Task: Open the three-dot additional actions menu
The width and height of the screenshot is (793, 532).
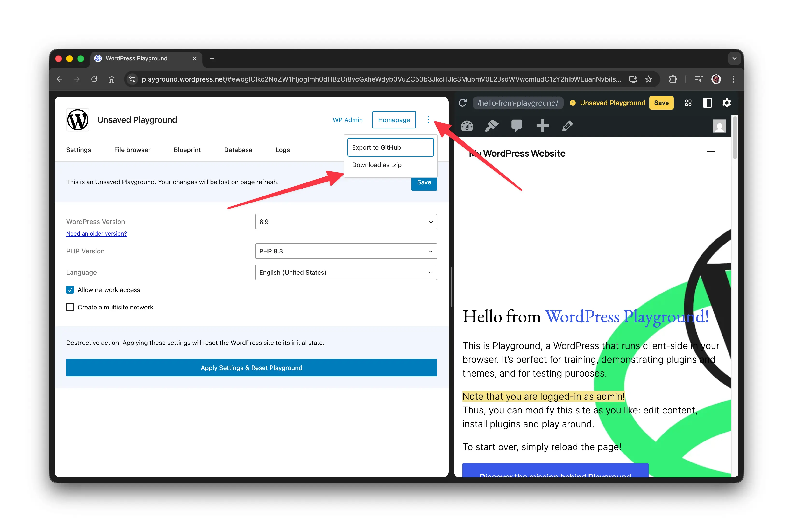Action: [428, 120]
